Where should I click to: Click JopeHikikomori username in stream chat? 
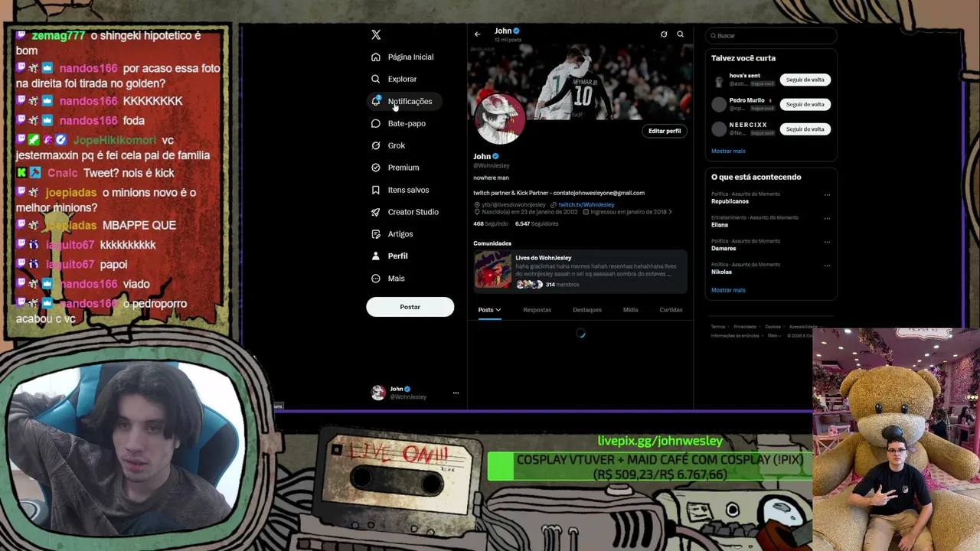[114, 140]
